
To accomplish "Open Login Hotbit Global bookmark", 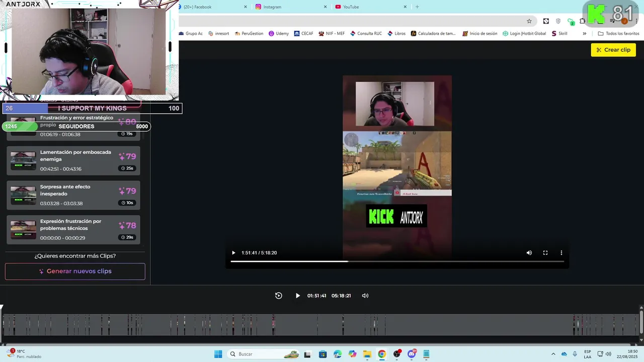I will click(524, 34).
